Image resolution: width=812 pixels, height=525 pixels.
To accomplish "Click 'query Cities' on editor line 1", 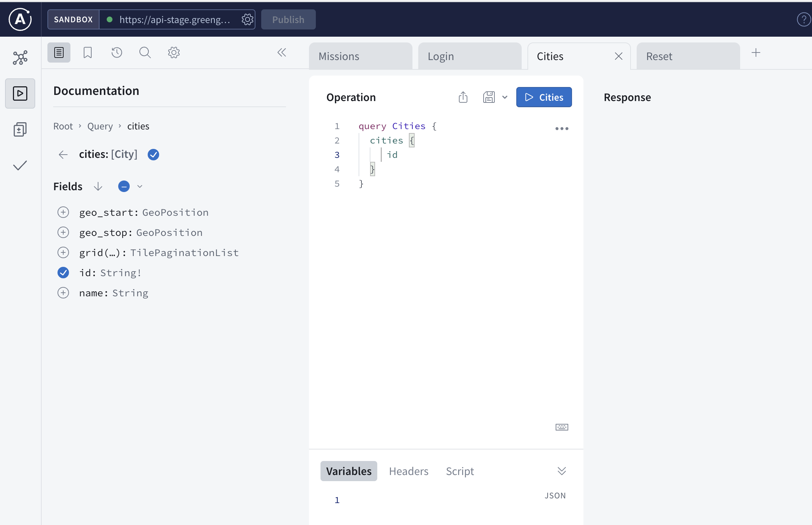I will [x=392, y=126].
